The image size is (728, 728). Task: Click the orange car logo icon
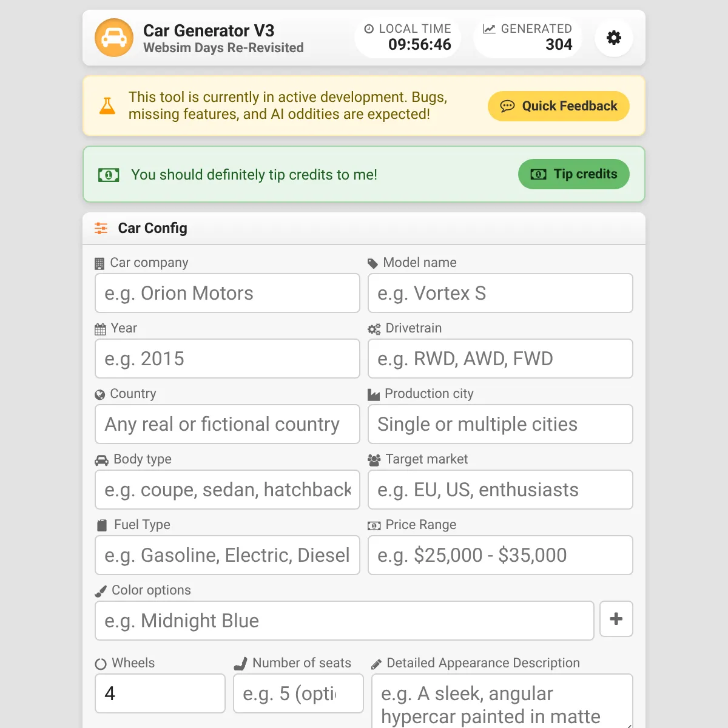point(114,38)
